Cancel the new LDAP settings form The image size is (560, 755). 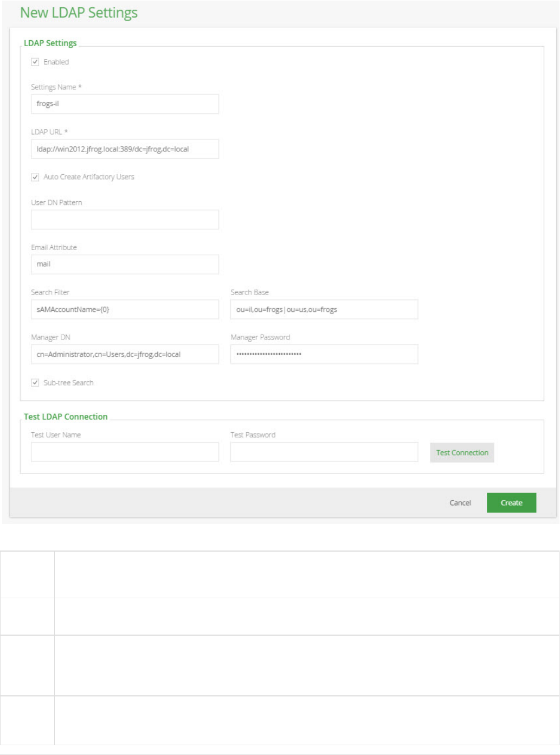point(460,503)
